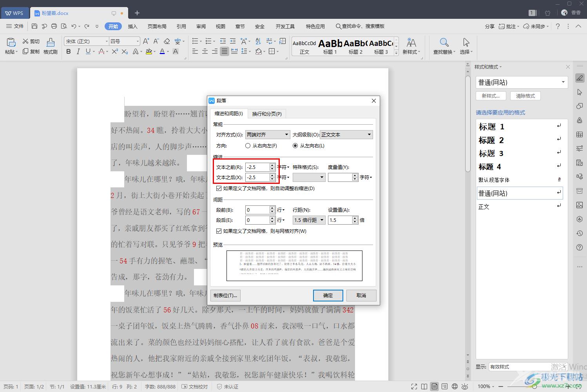Click the 制表位(T)... button
The width and height of the screenshot is (587, 392).
(225, 296)
